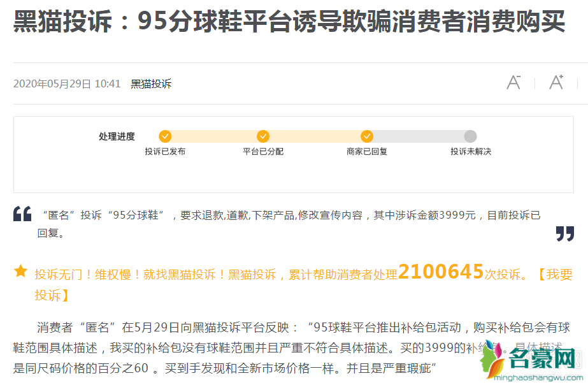This screenshot has height=385, width=588.
Task: Click the checkmark circle above 投诉已发布
Action: pos(165,136)
